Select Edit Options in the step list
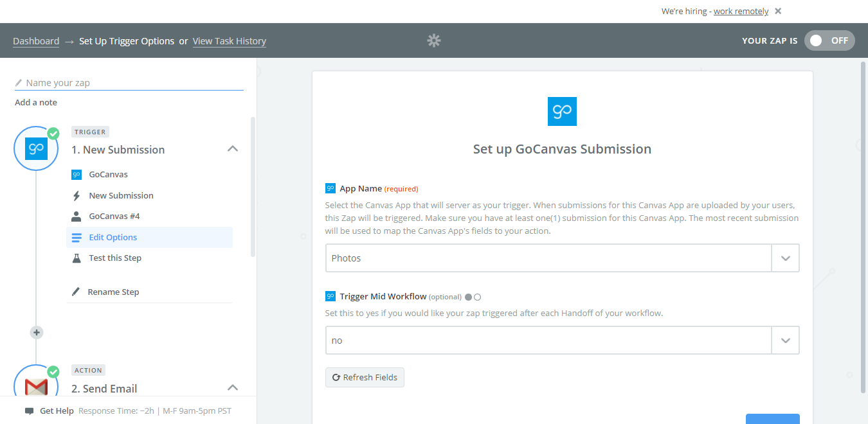868x424 pixels. tap(113, 237)
